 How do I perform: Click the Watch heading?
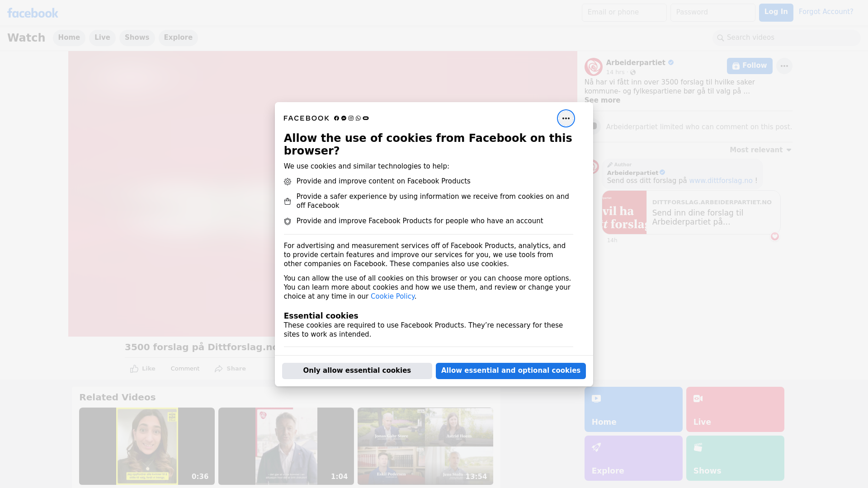pos(26,38)
